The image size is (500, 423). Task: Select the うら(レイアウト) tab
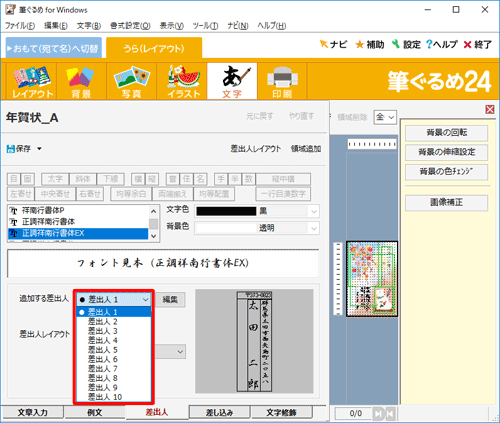coord(154,48)
